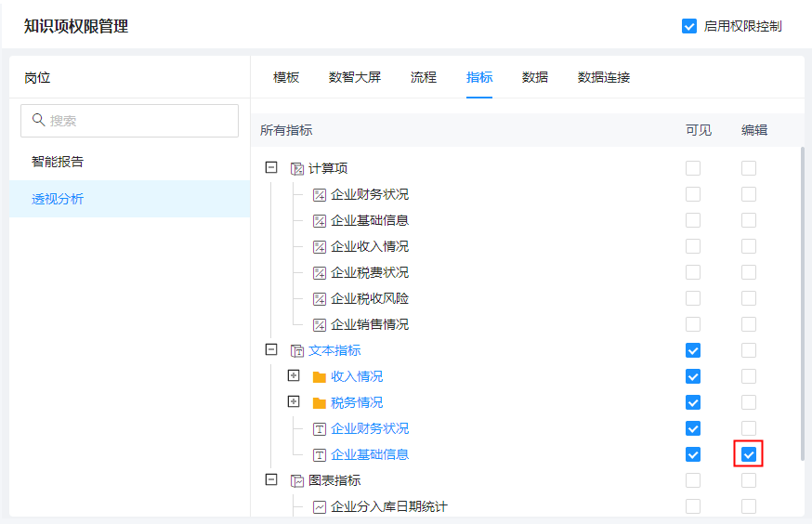Open the 数据连接 tab

point(604,77)
